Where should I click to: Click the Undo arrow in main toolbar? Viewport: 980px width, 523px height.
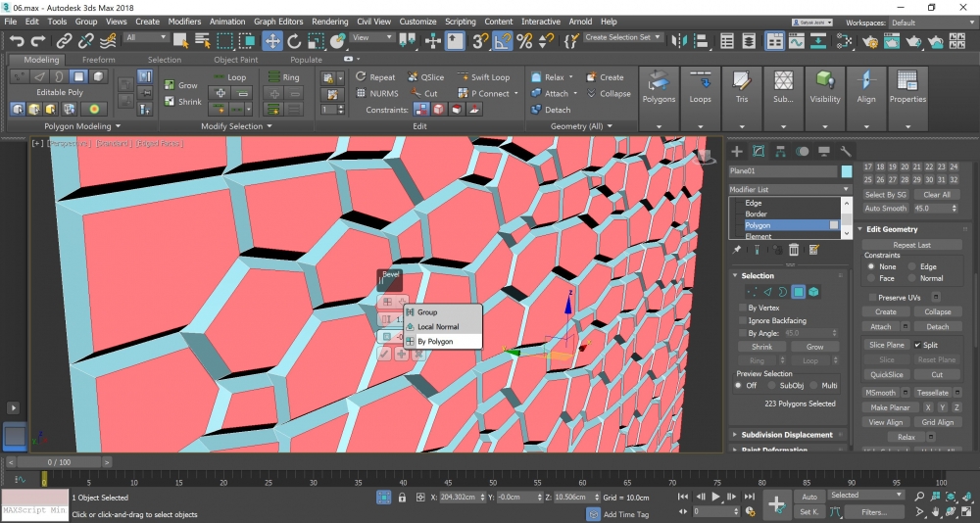tap(18, 40)
